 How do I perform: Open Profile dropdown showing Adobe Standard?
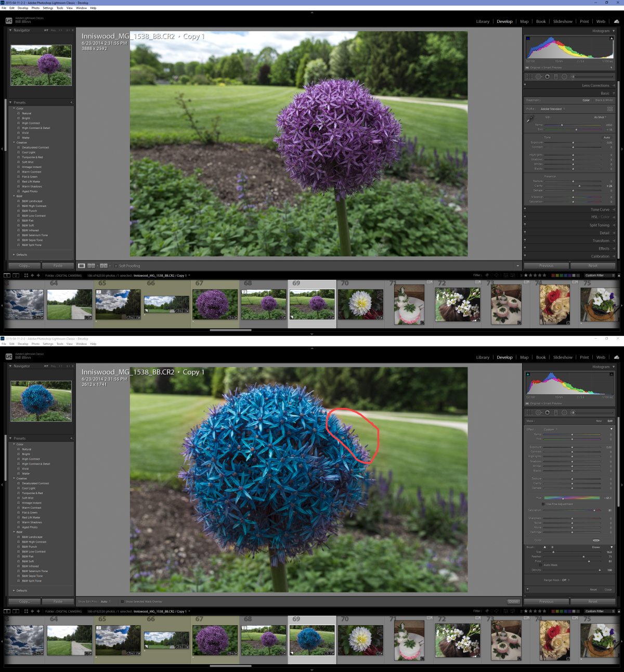click(x=553, y=109)
